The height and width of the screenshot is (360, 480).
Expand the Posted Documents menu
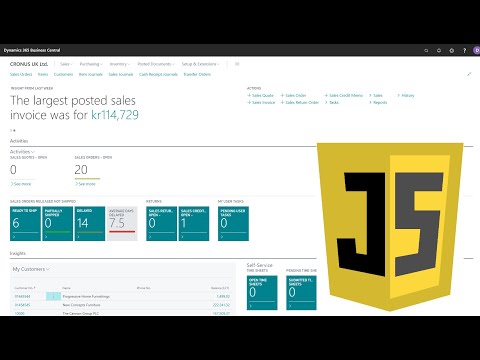click(x=156, y=64)
